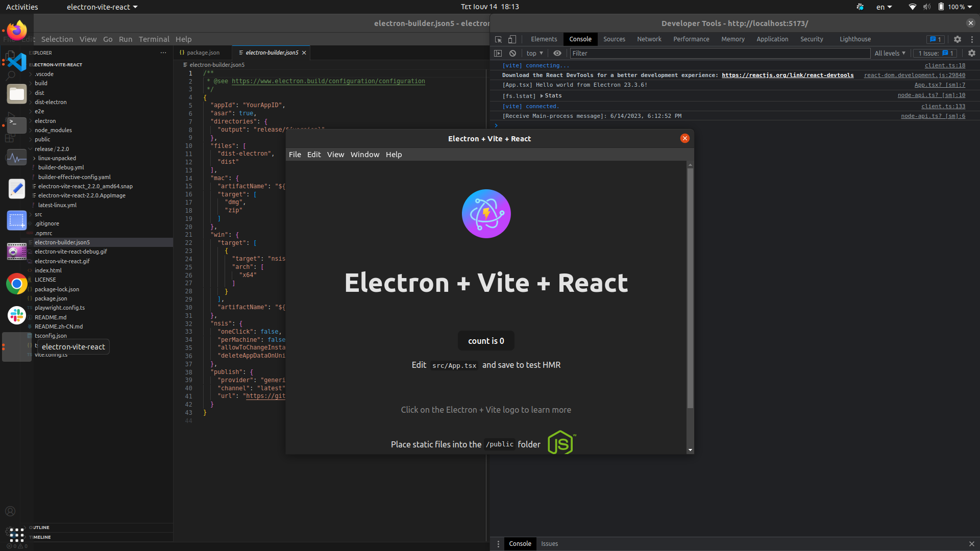Open the File menu in the Electron app
Image resolution: width=980 pixels, height=551 pixels.
pos(295,154)
